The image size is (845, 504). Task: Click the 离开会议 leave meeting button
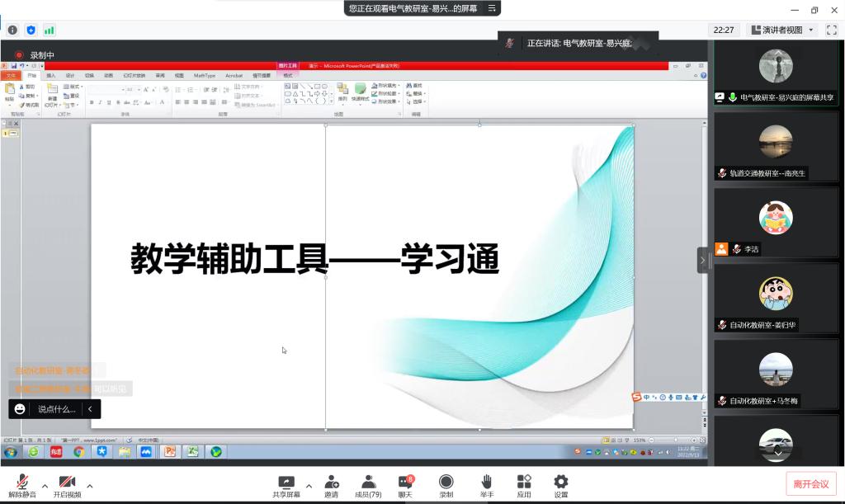coord(811,483)
